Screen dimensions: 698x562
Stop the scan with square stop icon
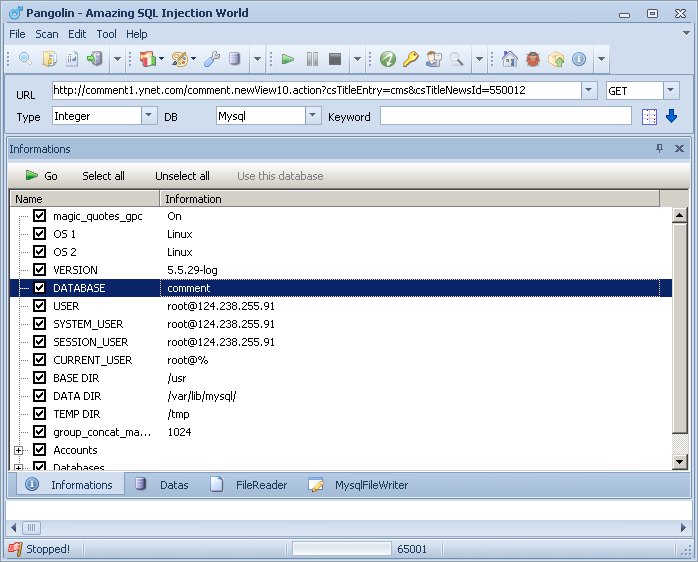click(335, 59)
